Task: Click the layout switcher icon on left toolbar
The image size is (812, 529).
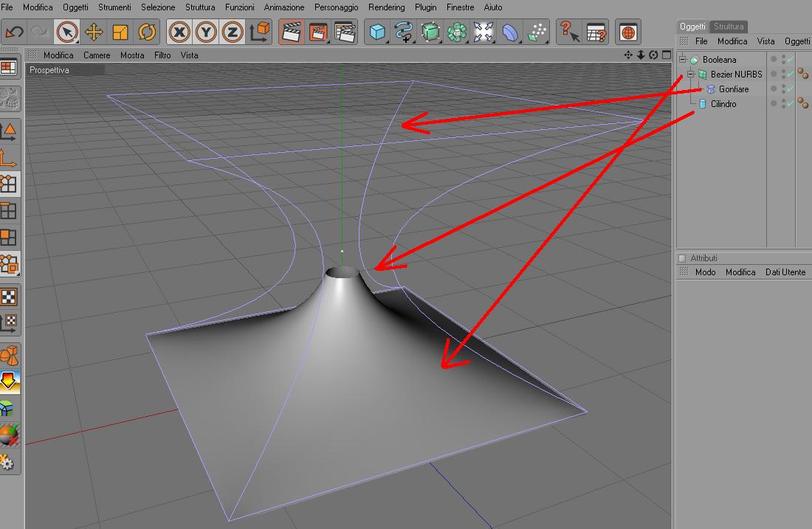Action: point(9,68)
